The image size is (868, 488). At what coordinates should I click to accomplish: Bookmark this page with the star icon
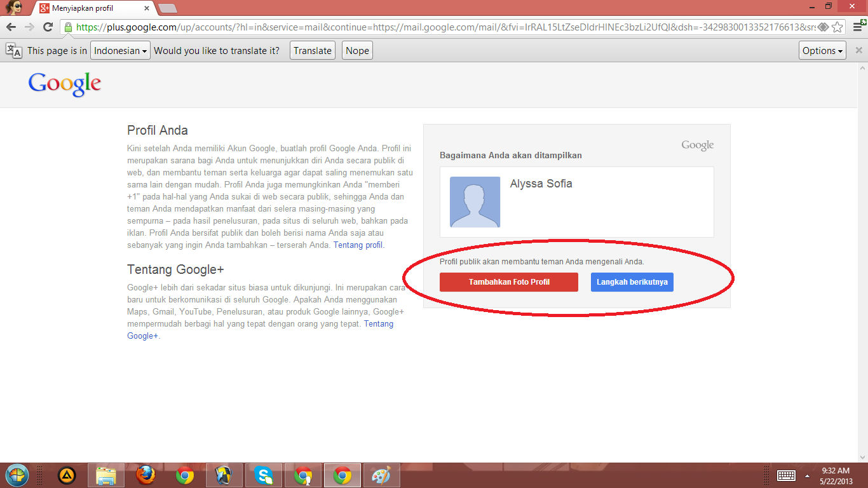[x=837, y=27]
